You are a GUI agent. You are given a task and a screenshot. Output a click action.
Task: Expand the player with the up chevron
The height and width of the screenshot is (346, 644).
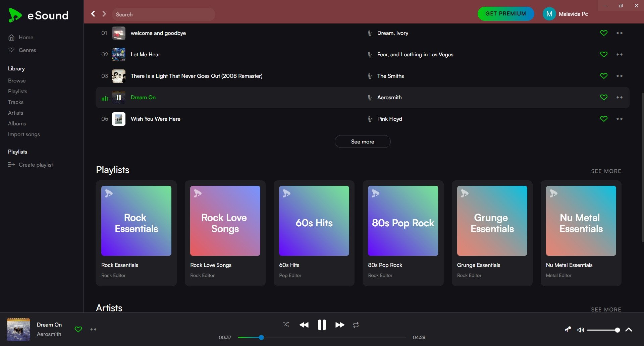629,330
